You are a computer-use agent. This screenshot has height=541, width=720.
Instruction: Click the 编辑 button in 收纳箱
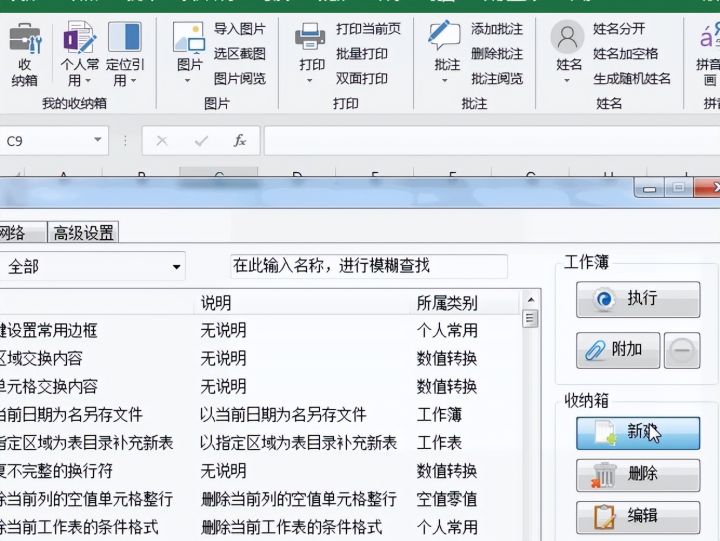tap(638, 518)
